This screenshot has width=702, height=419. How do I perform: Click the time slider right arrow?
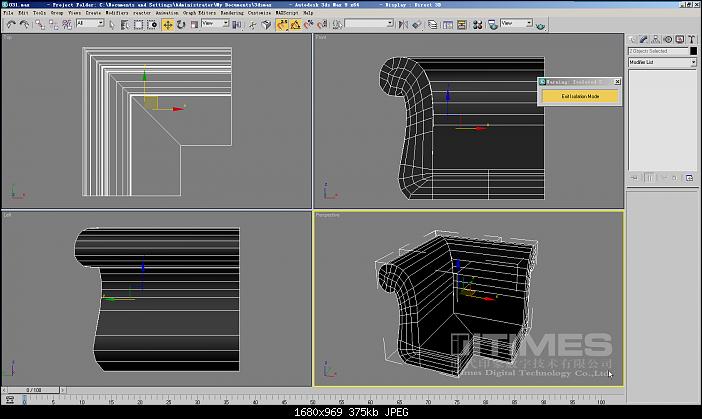[63, 390]
